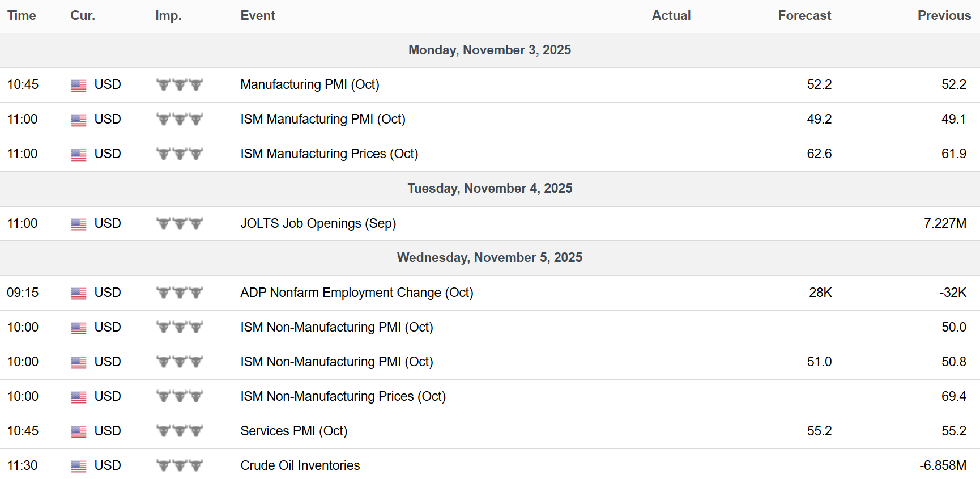Click the Wednesday, November 5, 2025 date row
980x479 pixels.
(x=489, y=257)
